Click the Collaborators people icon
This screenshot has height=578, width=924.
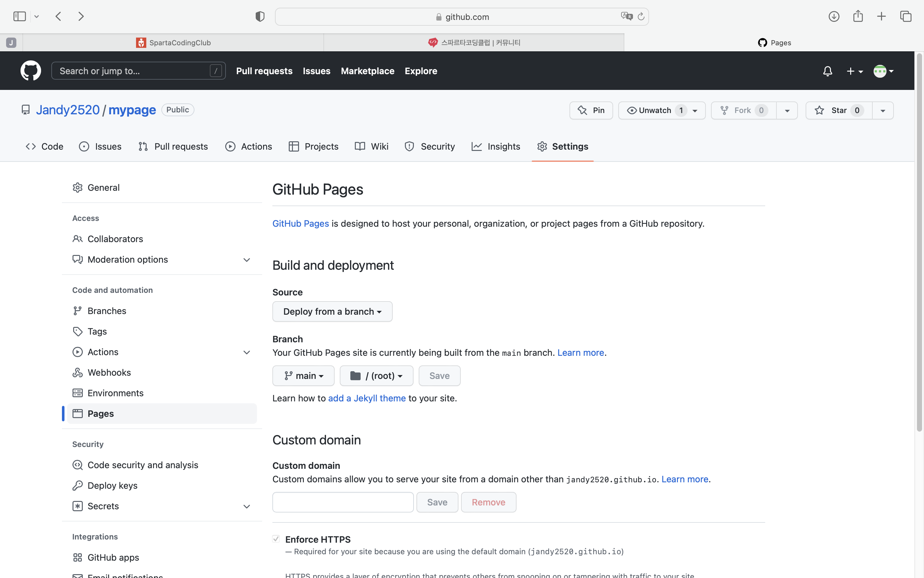78,239
